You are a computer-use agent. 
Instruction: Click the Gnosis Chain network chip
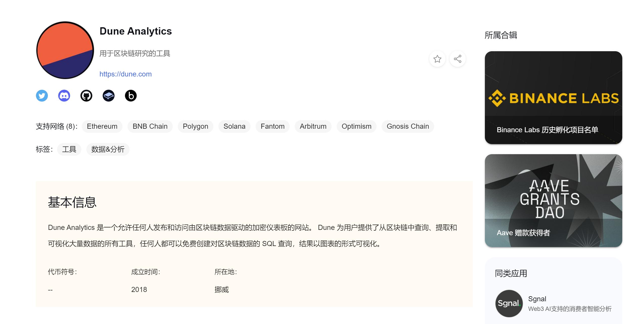pyautogui.click(x=408, y=126)
